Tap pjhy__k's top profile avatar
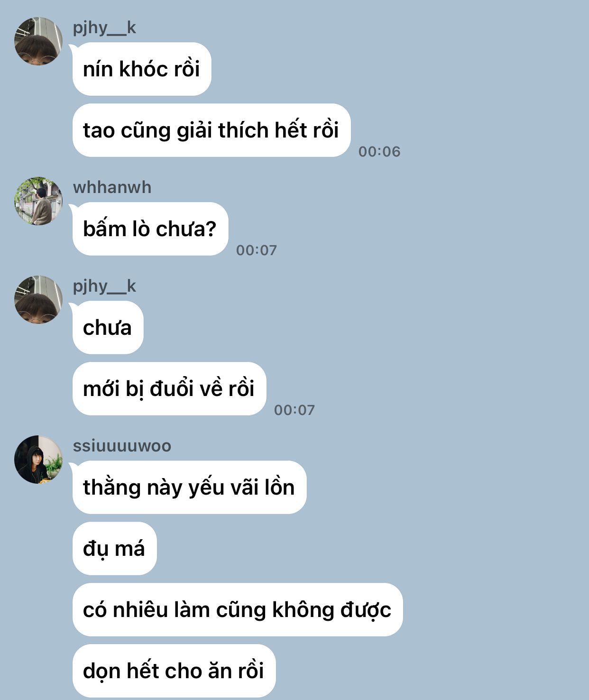 38,41
